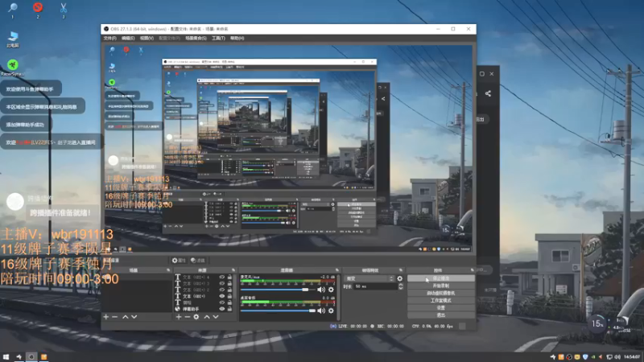This screenshot has width=644, height=362.
Task: Open 场景集合(S) menu
Action: click(x=196, y=38)
